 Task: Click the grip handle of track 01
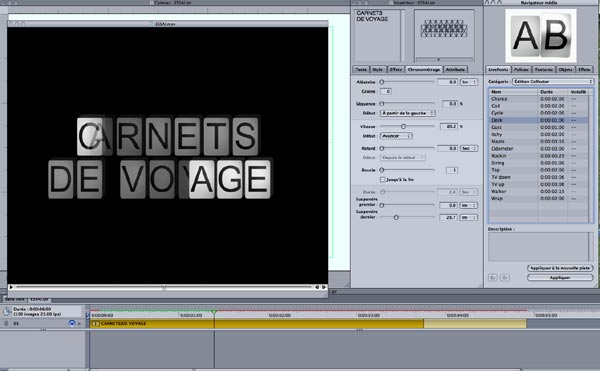(6, 324)
